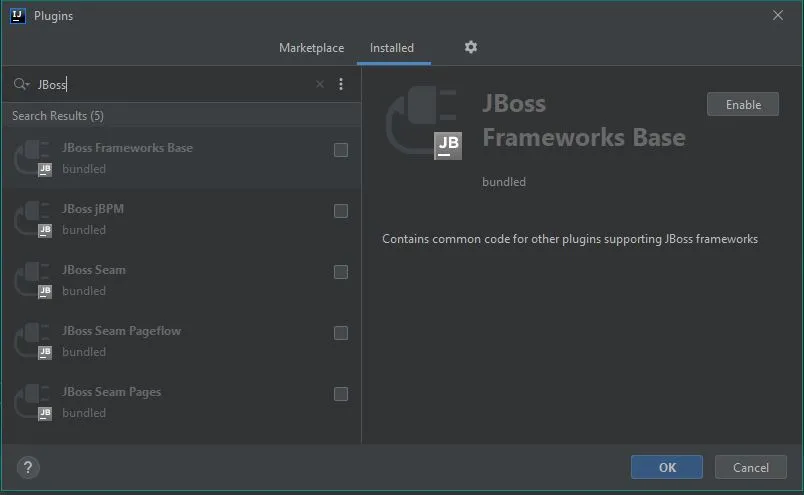Select the JBoss Seam entry

tap(182, 281)
